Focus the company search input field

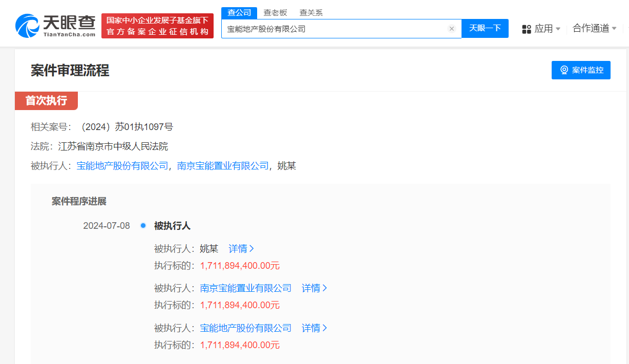[x=333, y=29]
